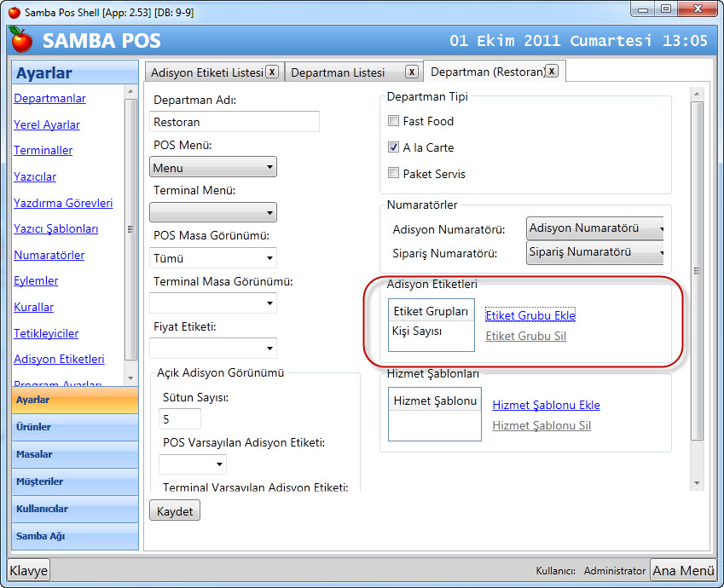The height and width of the screenshot is (588, 724).
Task: Open the Yazıcı Şablonları link
Action: click(56, 229)
